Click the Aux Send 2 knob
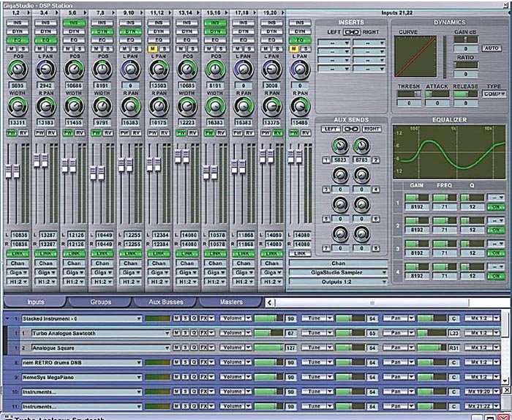Screen dimensions: 512x420 coord(361,146)
